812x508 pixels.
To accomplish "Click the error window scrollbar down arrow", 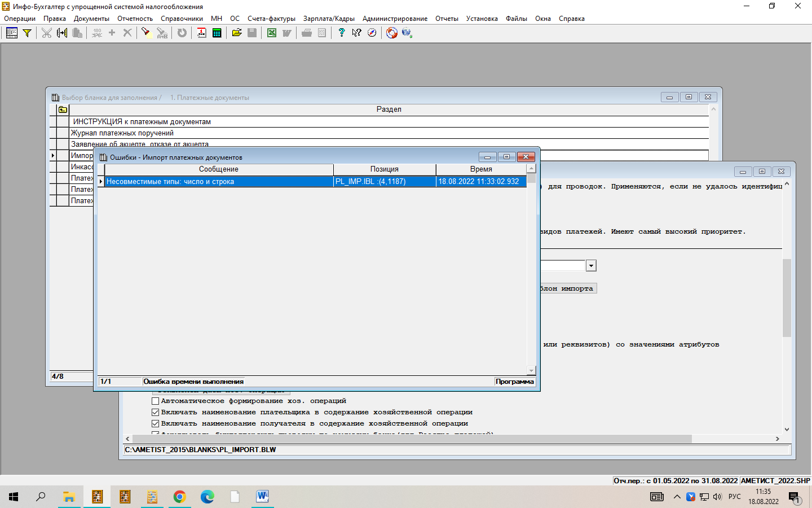I will pyautogui.click(x=531, y=371).
